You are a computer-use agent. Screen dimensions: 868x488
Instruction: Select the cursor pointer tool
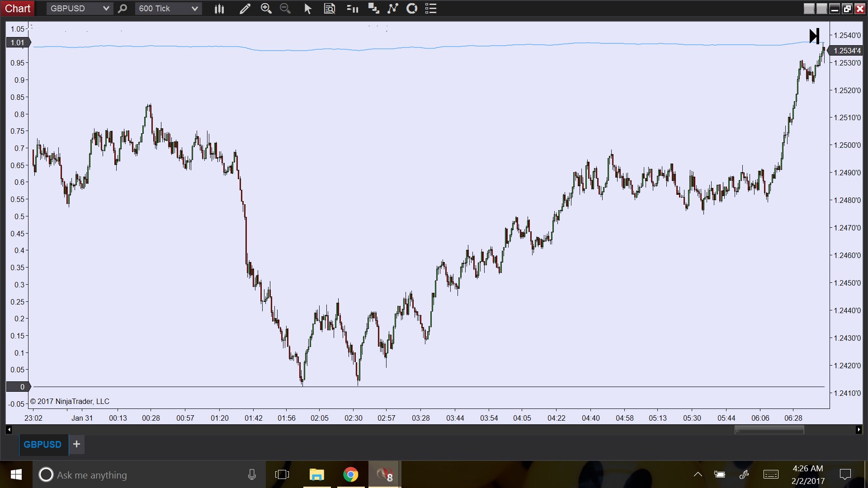pyautogui.click(x=308, y=9)
